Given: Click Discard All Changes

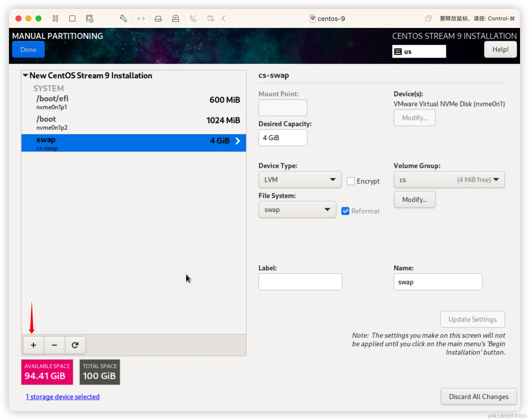Looking at the screenshot, I should click(478, 397).
